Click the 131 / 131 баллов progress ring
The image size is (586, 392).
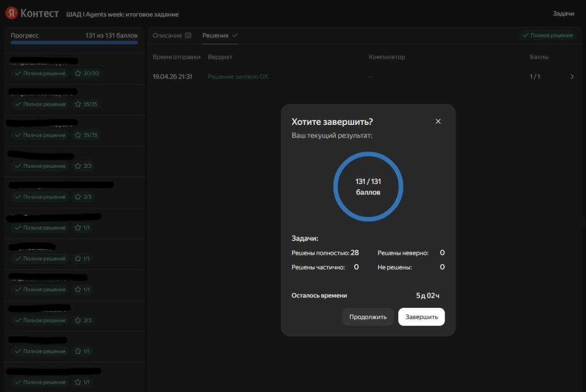click(368, 187)
